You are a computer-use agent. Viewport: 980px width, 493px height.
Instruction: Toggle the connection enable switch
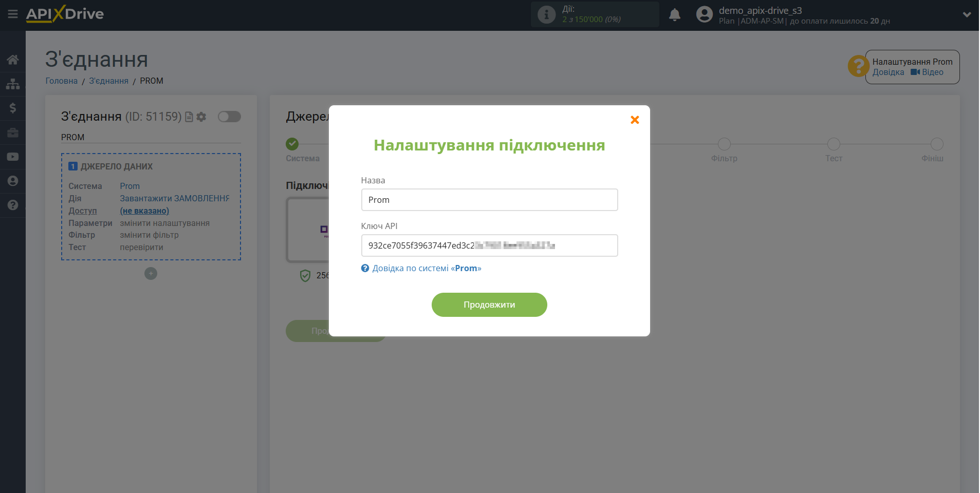click(229, 117)
